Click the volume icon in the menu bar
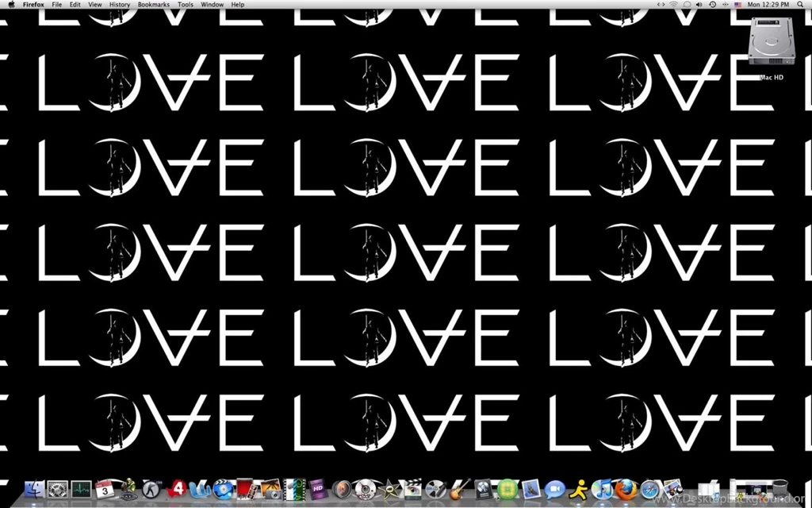The image size is (812, 508). pyautogui.click(x=699, y=4)
